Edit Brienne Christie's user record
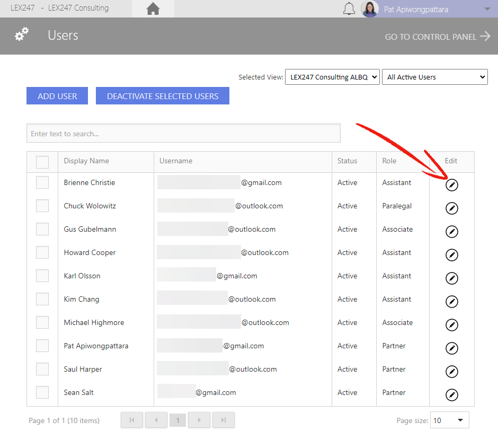Viewport: 498px width, 448px height. pyautogui.click(x=451, y=185)
